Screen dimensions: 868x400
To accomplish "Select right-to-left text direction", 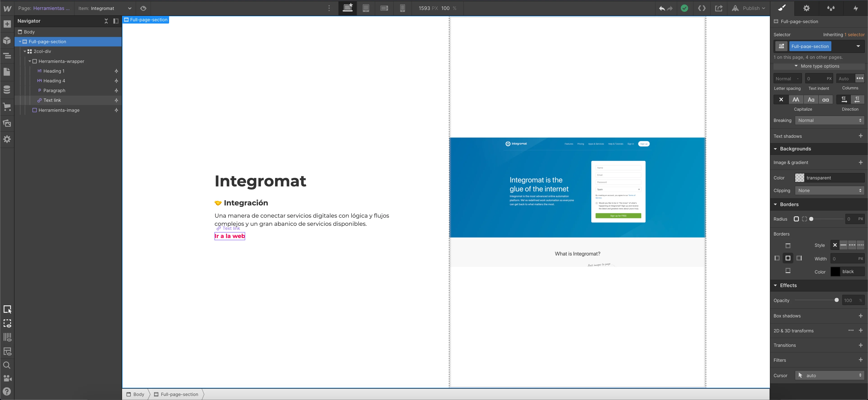I will click(857, 100).
